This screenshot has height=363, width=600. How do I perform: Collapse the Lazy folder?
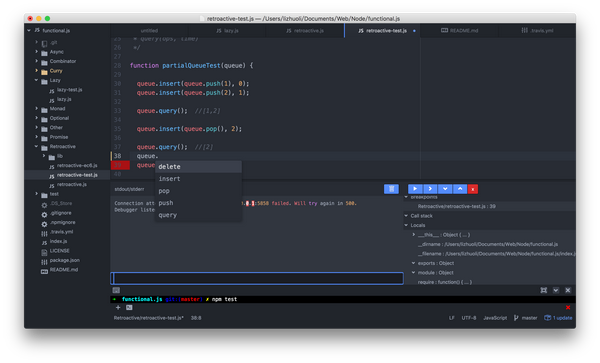coord(37,80)
